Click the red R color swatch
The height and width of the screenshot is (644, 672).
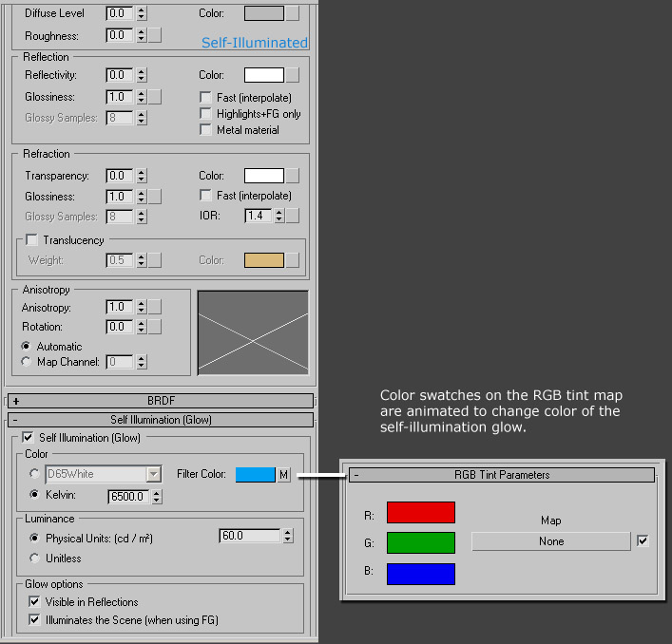coord(420,513)
